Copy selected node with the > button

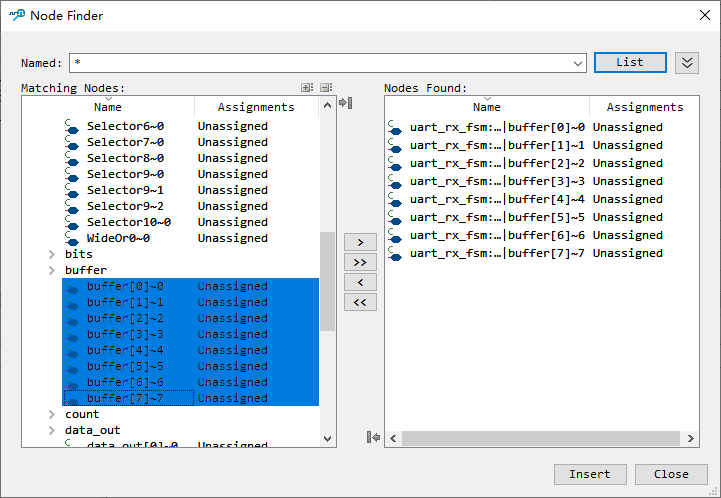360,242
